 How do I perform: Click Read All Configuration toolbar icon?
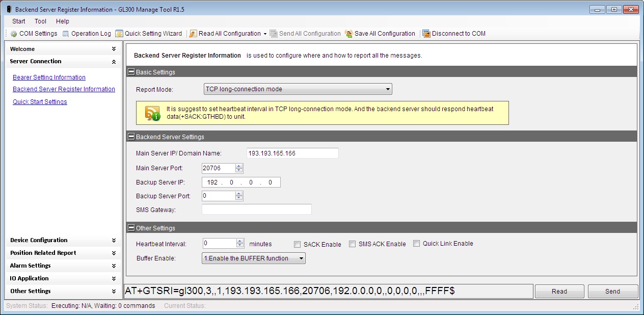point(194,34)
